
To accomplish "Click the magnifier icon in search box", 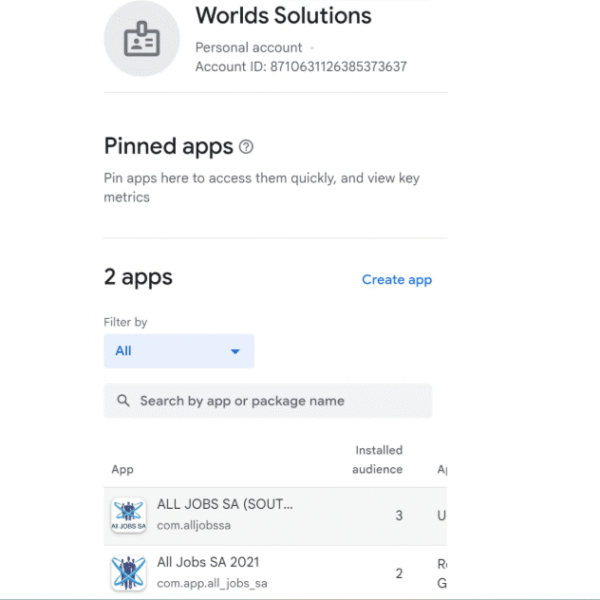I will coord(124,401).
